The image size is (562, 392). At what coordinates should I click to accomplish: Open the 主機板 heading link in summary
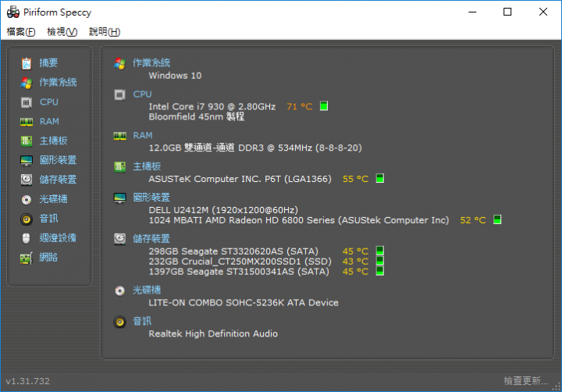[x=147, y=166]
